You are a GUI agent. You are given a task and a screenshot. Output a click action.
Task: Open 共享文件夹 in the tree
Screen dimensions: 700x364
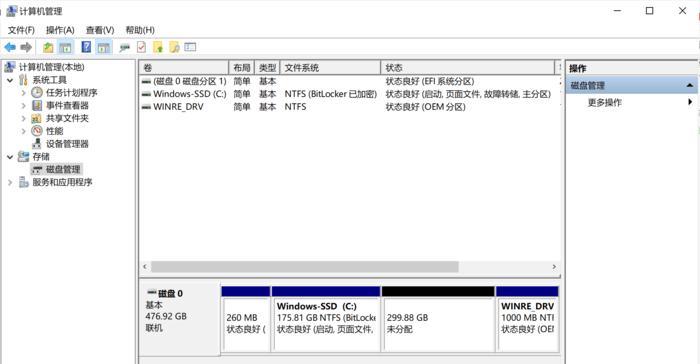pyautogui.click(x=67, y=118)
